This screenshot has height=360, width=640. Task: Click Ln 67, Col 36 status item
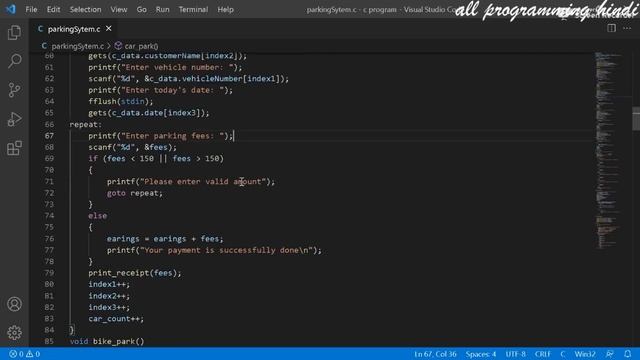pyautogui.click(x=435, y=354)
